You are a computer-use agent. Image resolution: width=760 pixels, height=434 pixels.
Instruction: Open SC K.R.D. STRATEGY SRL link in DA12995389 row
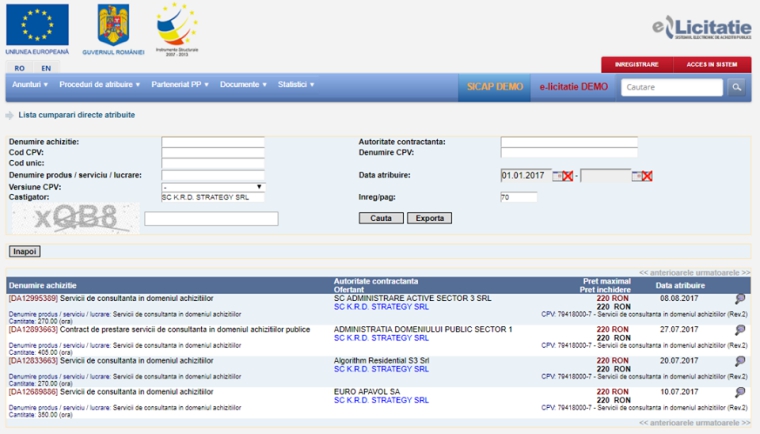click(x=381, y=307)
